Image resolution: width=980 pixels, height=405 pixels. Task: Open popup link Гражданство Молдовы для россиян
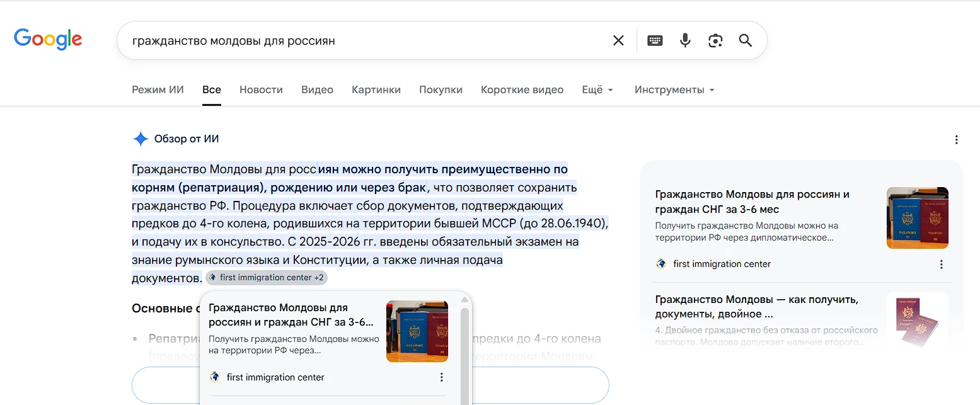(x=291, y=315)
